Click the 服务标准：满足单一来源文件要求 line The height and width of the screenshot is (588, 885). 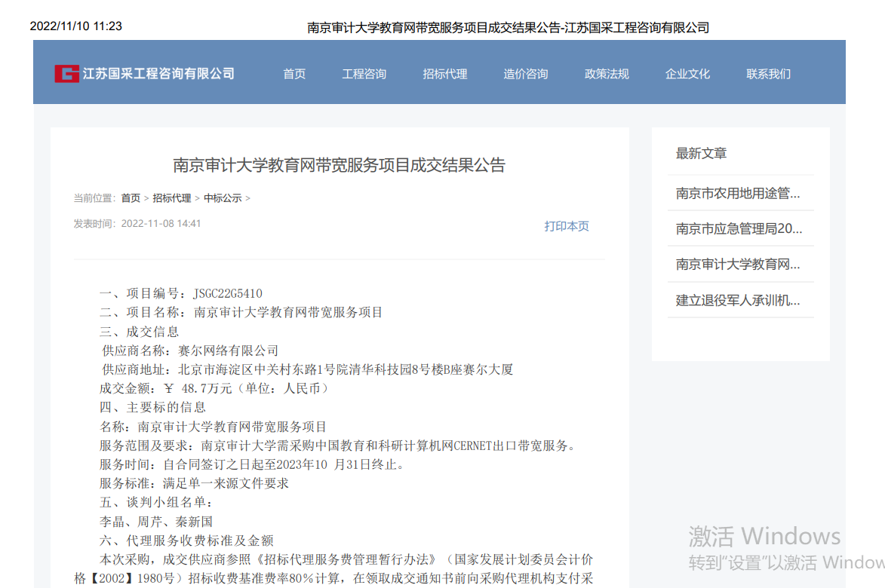194,484
